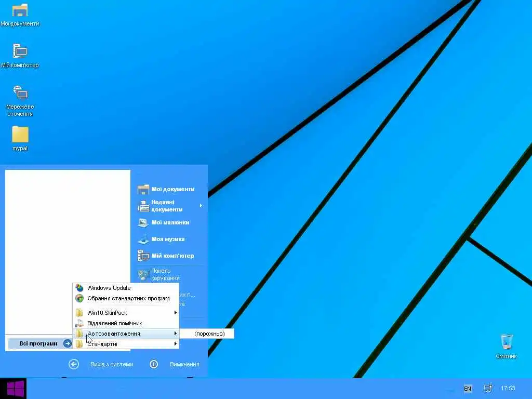Open Моя музика text in Start menu
The height and width of the screenshot is (399, 532).
168,239
